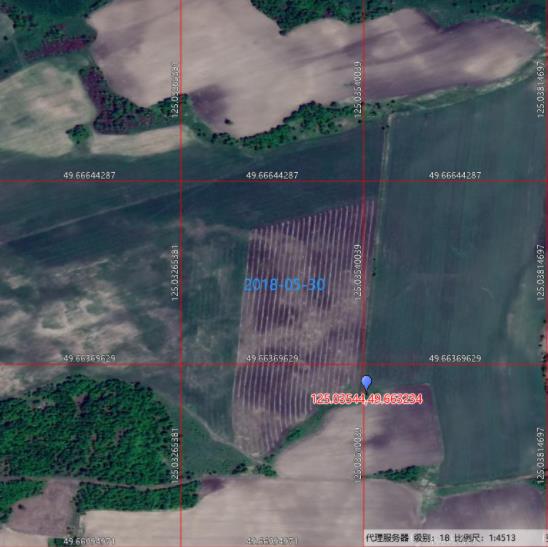Click the middle 125.03540039 vertical longitude label
Screen dimensions: 548x547
[x=358, y=273]
